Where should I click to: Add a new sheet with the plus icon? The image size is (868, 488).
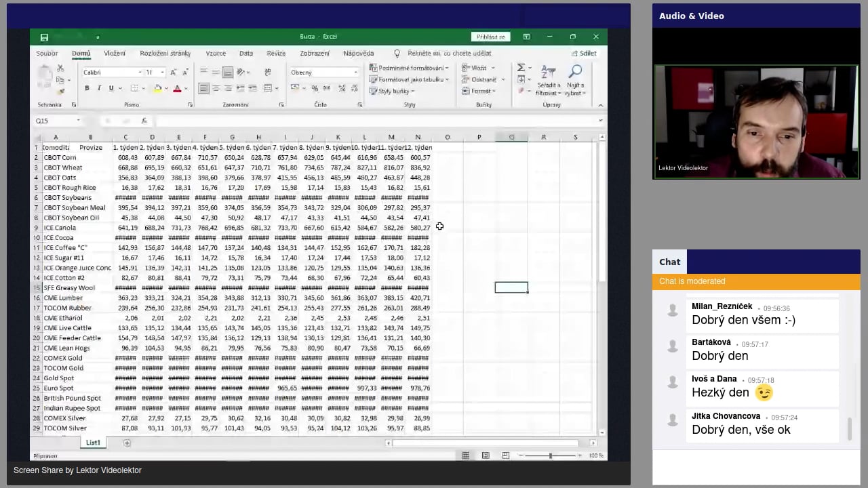[127, 443]
